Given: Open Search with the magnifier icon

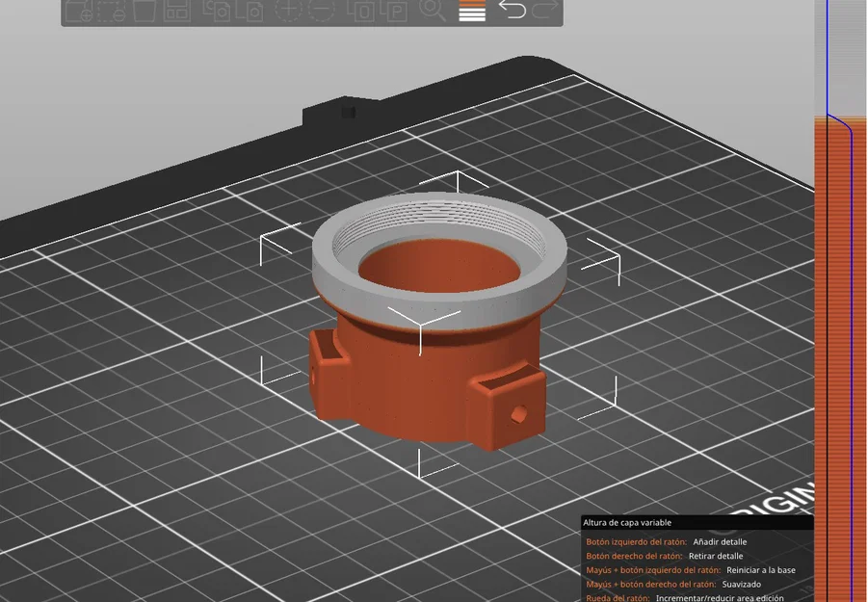Looking at the screenshot, I should (x=433, y=11).
